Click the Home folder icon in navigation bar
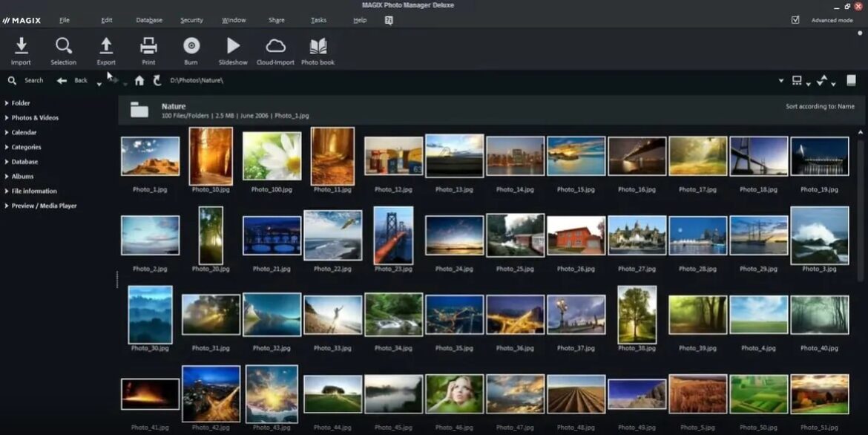868x435 pixels. (x=139, y=80)
